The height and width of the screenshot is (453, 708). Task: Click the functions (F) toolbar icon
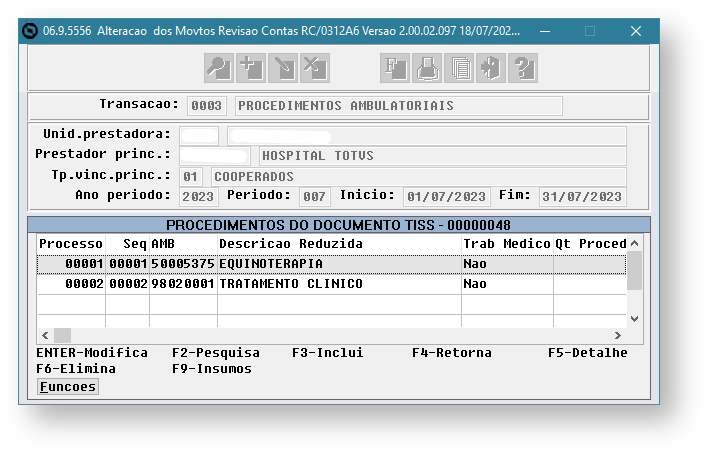point(395,68)
